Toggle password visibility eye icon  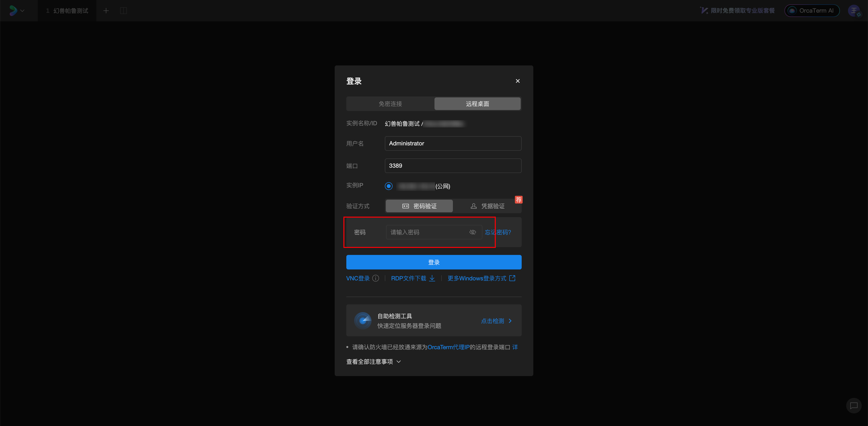[x=473, y=232]
